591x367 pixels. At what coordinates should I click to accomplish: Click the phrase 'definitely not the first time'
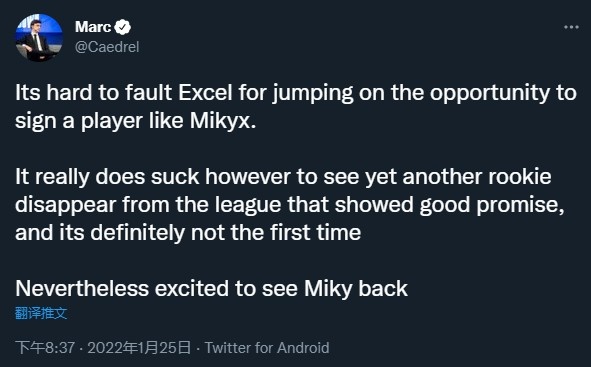point(225,232)
